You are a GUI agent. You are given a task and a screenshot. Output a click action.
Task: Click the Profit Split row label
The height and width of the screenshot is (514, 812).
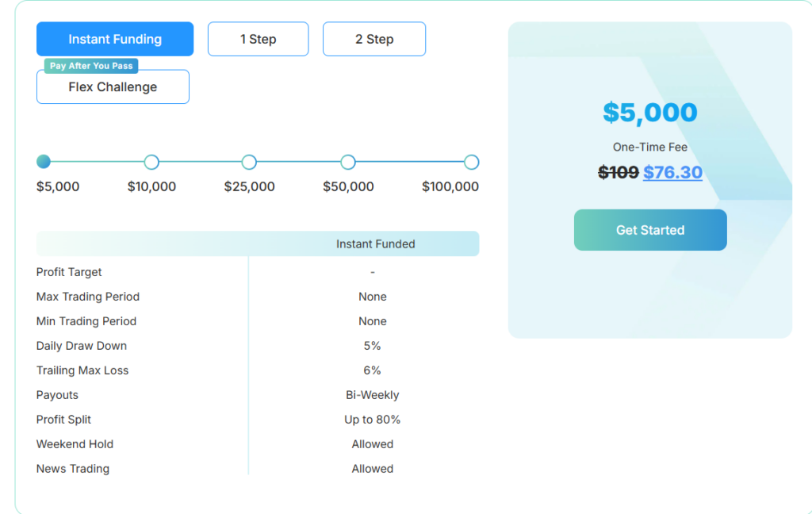63,419
